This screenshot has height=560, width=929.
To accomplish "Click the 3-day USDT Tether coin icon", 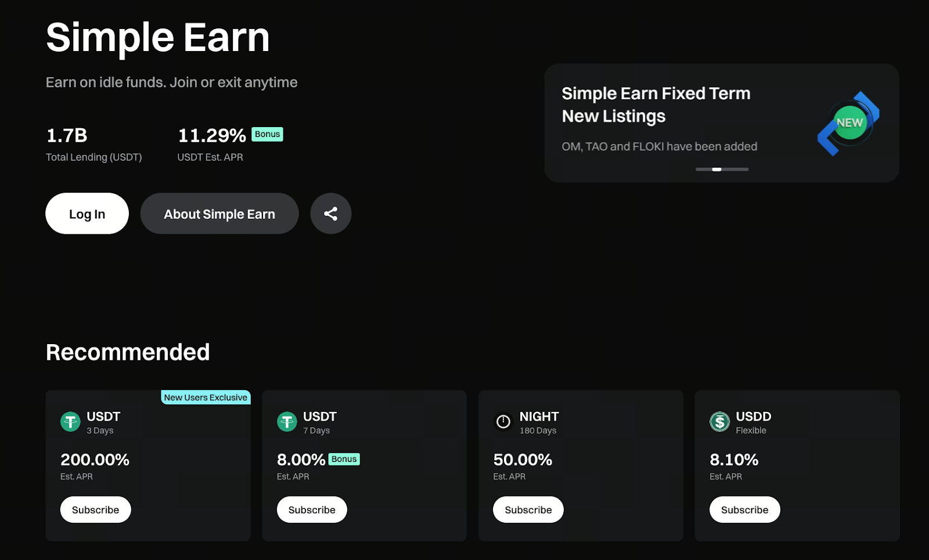I will click(70, 421).
